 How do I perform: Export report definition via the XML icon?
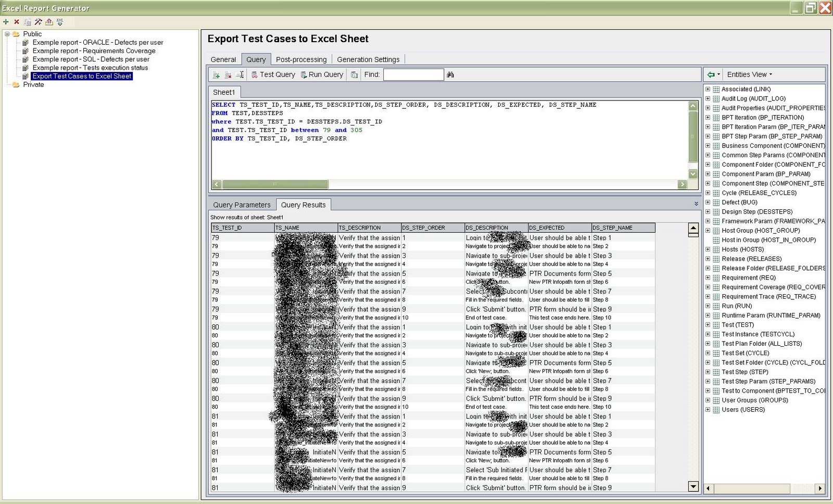(59, 22)
